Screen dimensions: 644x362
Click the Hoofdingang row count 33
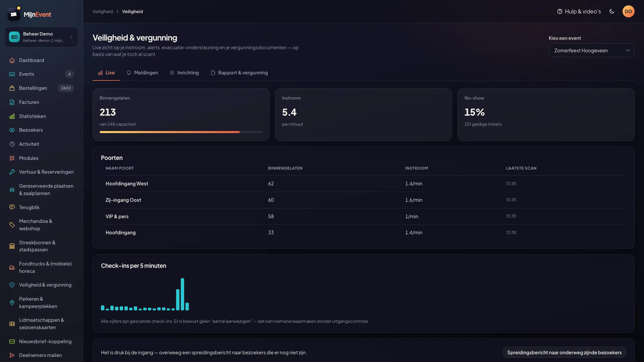tap(271, 233)
